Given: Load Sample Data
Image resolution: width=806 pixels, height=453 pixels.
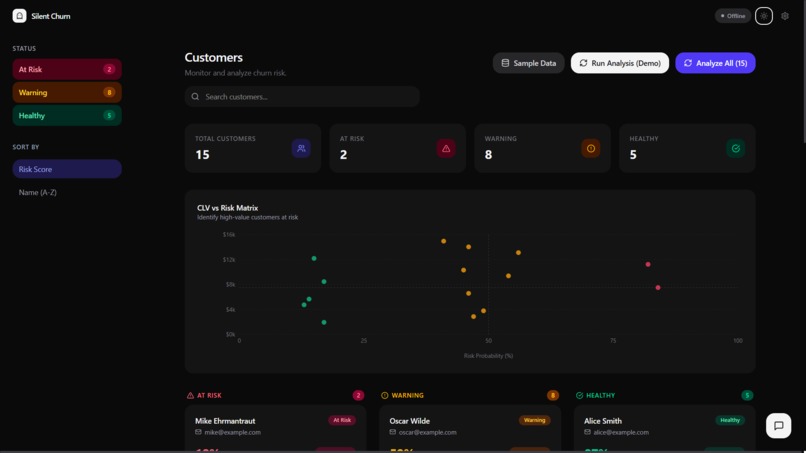Looking at the screenshot, I should click(528, 63).
